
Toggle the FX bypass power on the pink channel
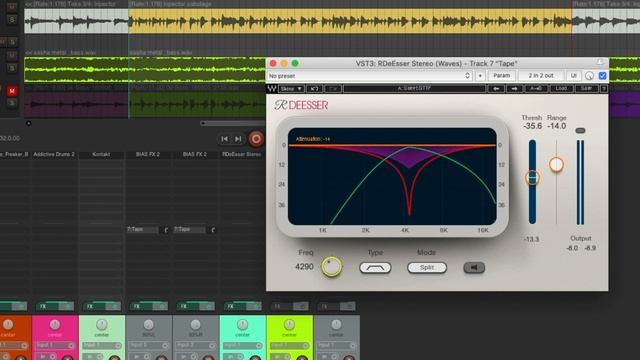(x=66, y=306)
